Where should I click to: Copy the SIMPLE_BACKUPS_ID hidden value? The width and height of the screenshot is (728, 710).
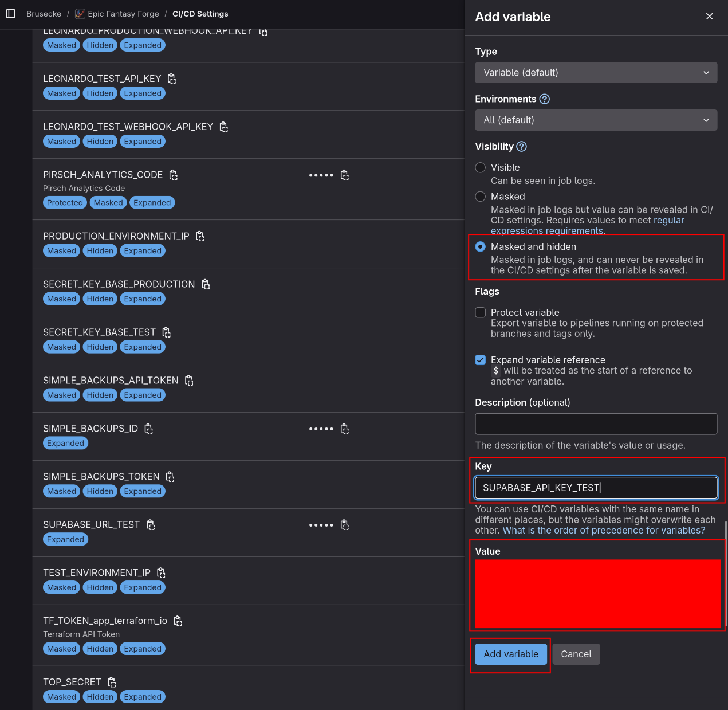[344, 428]
